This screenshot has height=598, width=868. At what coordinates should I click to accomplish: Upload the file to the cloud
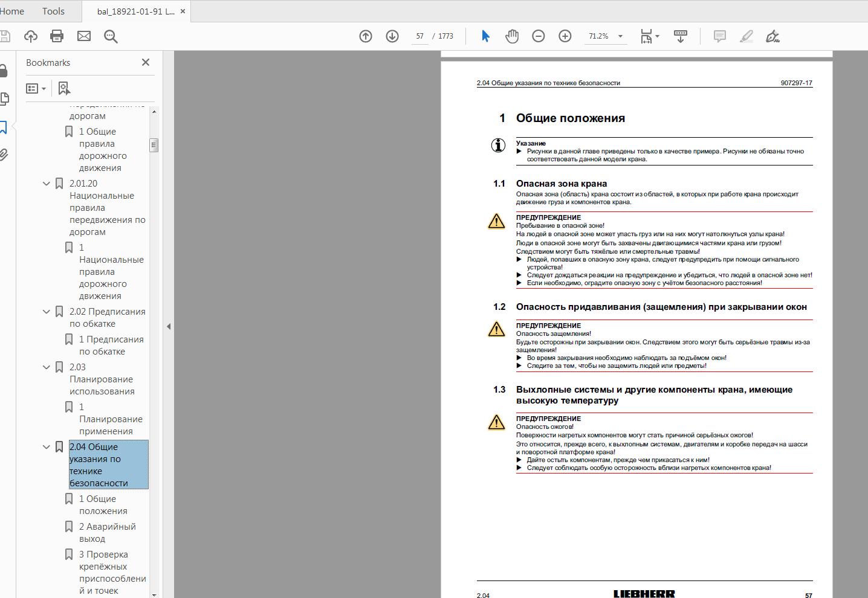tap(30, 36)
